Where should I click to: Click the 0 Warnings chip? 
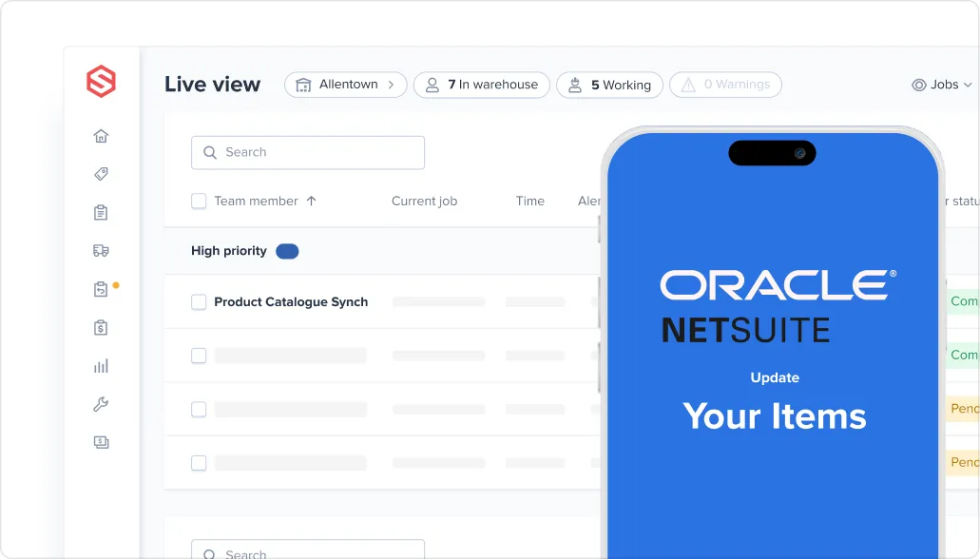coord(725,85)
